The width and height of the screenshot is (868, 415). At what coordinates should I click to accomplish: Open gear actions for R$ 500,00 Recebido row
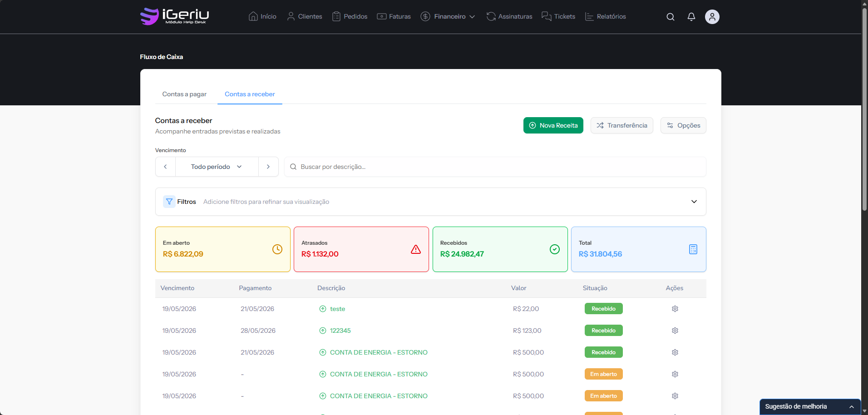click(675, 352)
